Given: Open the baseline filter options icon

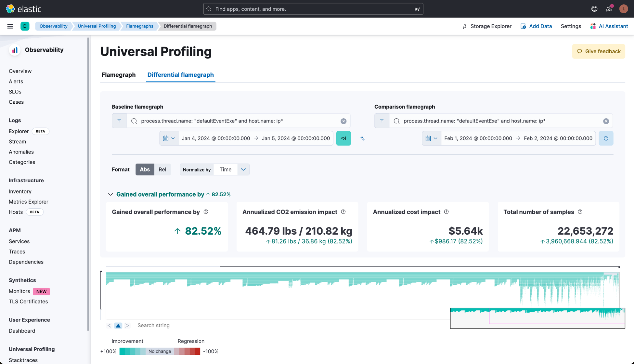Looking at the screenshot, I should (119, 121).
